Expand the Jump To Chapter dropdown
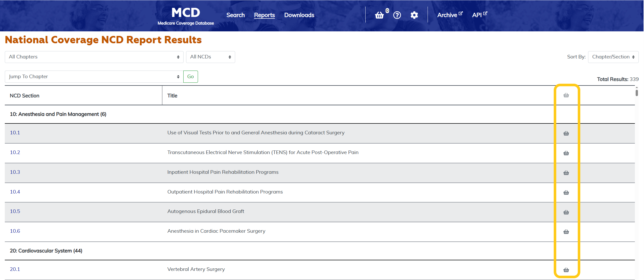Screen dimensions: 644x280 [94, 77]
